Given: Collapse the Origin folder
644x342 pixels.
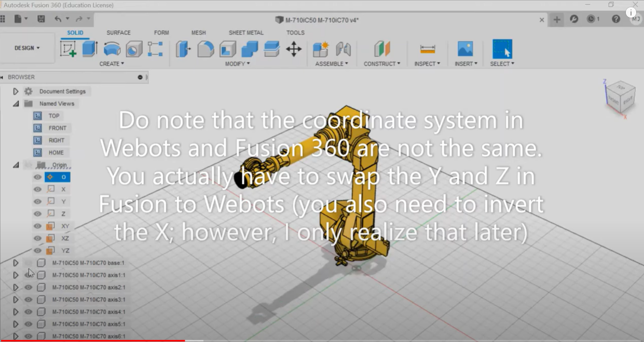Looking at the screenshot, I should pyautogui.click(x=16, y=165).
